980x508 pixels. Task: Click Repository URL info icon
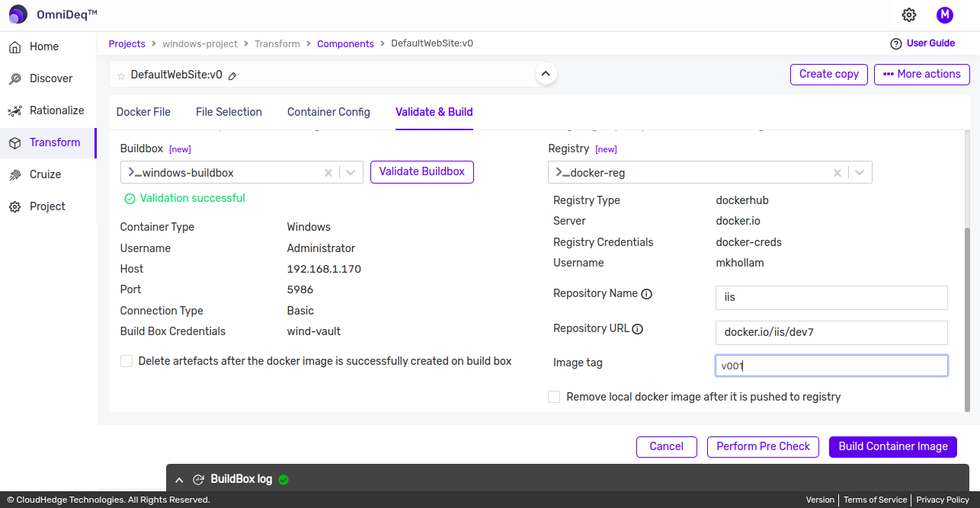click(638, 329)
